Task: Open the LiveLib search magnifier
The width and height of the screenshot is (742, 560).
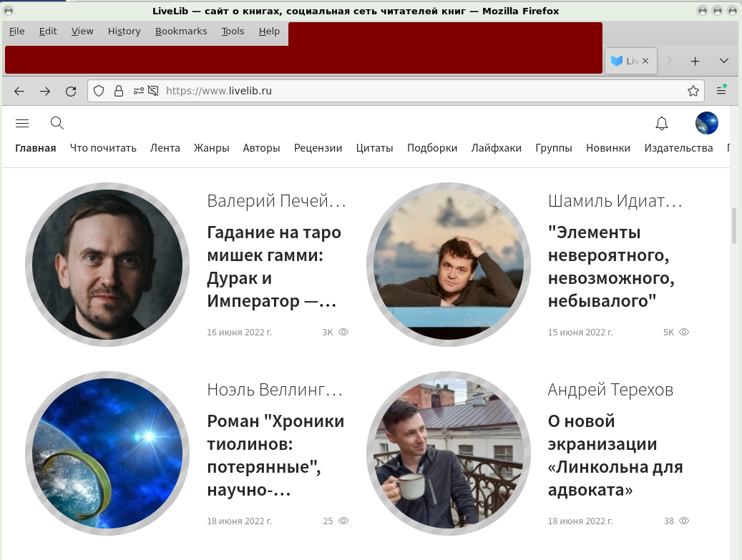Action: (x=57, y=123)
